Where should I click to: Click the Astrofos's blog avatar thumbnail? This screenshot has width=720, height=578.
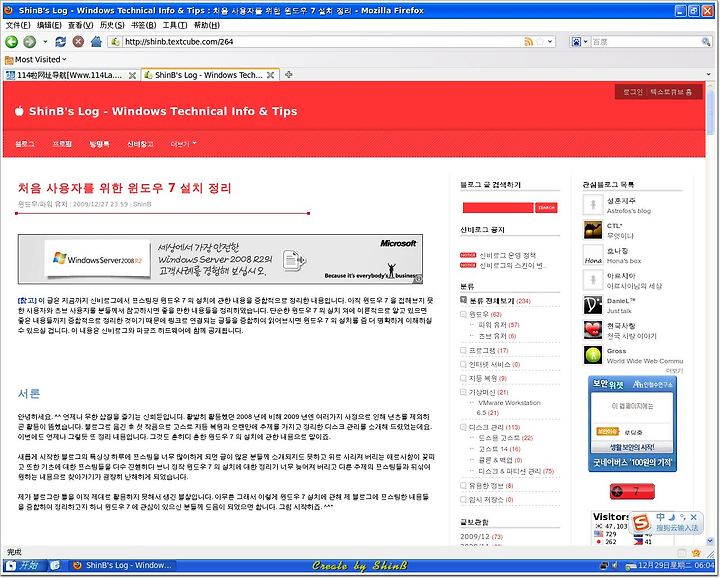(x=593, y=205)
